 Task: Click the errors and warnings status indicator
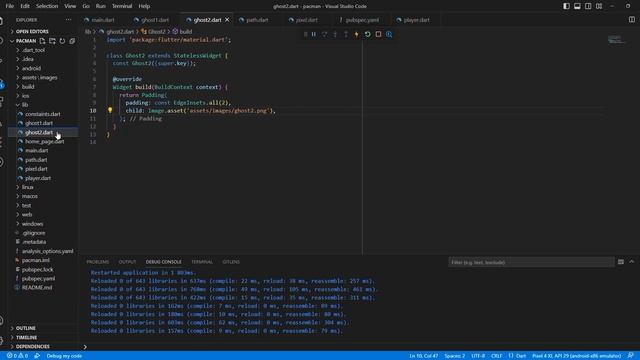click(x=17, y=356)
